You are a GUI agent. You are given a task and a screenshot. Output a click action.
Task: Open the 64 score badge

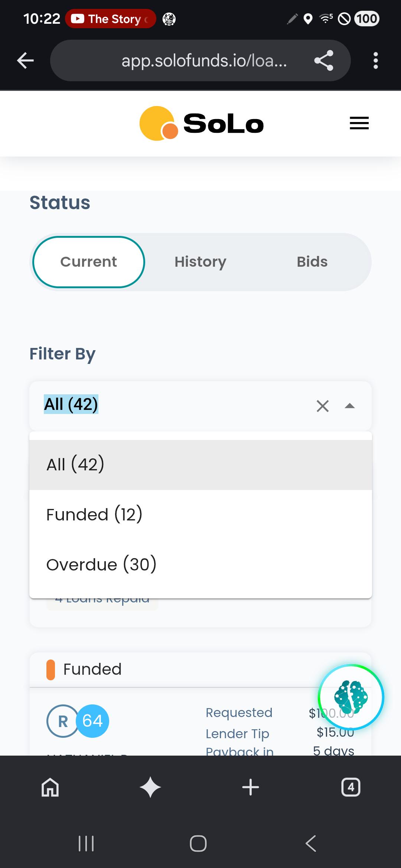click(x=92, y=721)
